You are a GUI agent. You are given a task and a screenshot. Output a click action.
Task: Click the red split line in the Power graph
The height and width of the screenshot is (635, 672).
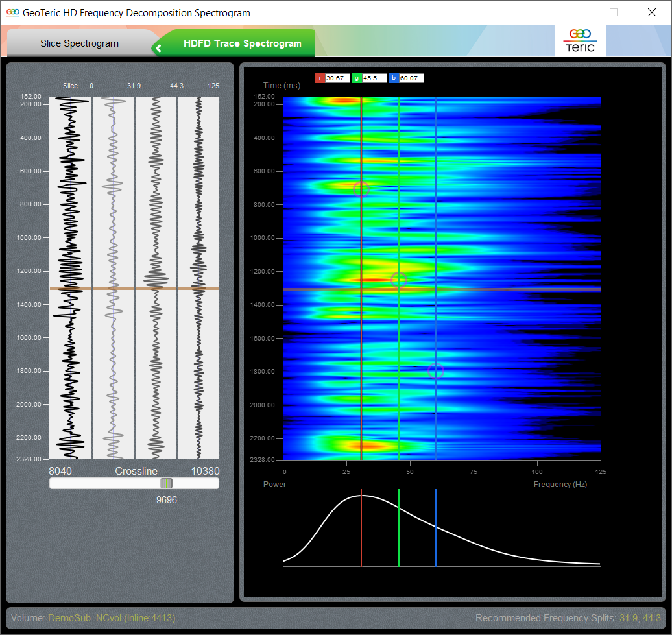point(361,529)
